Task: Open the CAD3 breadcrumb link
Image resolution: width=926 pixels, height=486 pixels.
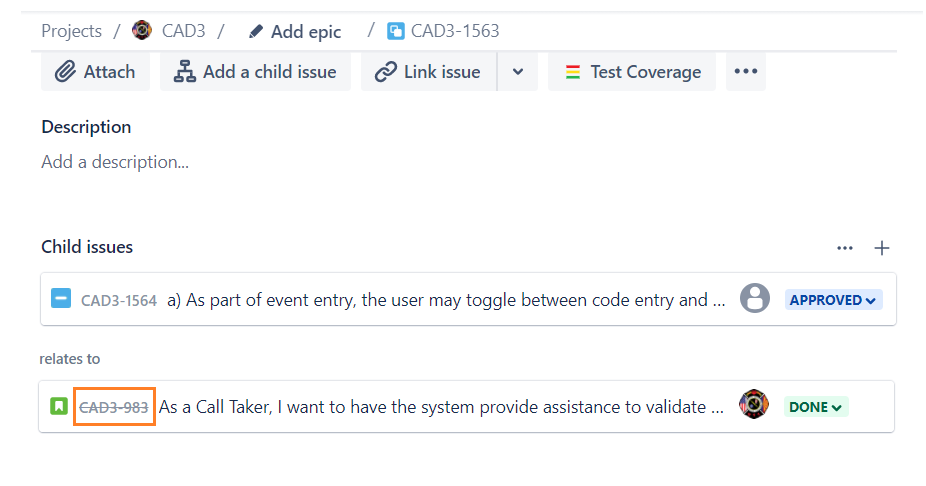Action: 184,31
